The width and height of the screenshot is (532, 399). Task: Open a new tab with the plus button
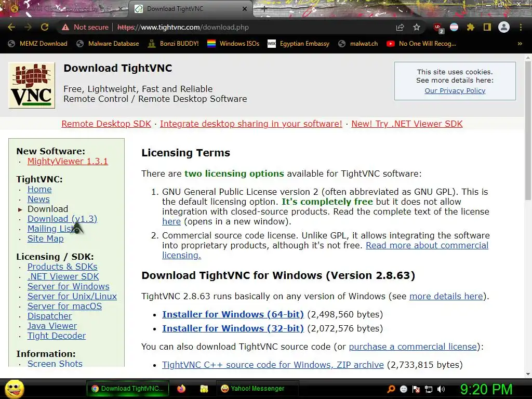point(264,9)
